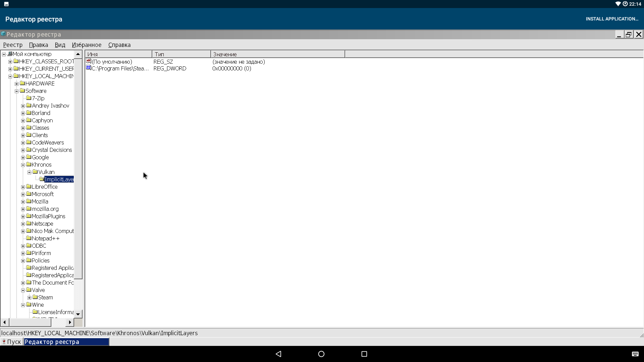The height and width of the screenshot is (362, 644).
Task: Click the keyboard icon in bottom right
Action: (x=635, y=354)
